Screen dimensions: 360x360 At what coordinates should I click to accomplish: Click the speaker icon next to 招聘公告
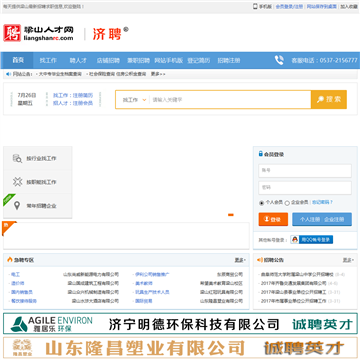tap(260, 260)
